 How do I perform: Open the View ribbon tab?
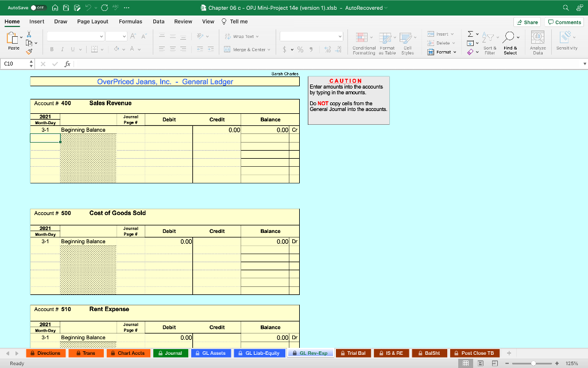point(208,21)
